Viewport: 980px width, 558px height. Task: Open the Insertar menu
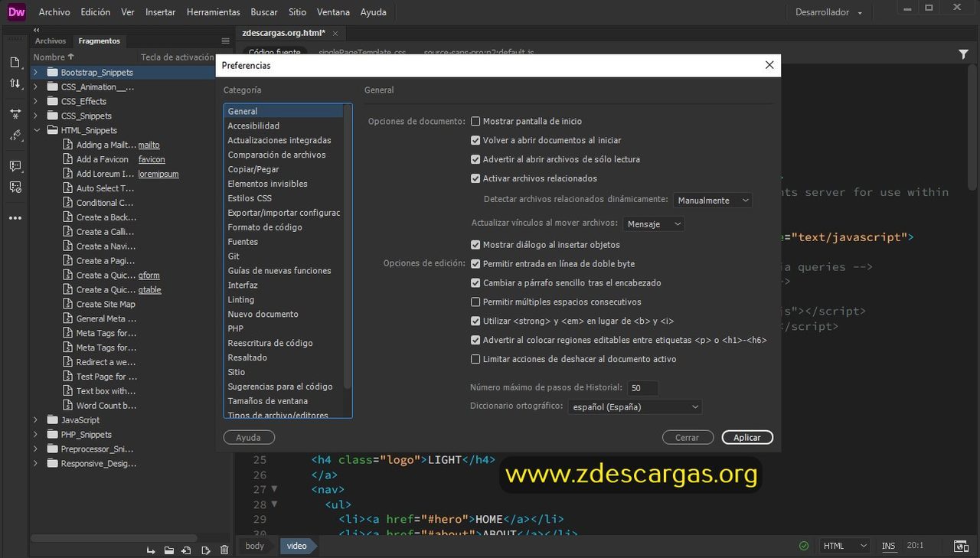[160, 12]
